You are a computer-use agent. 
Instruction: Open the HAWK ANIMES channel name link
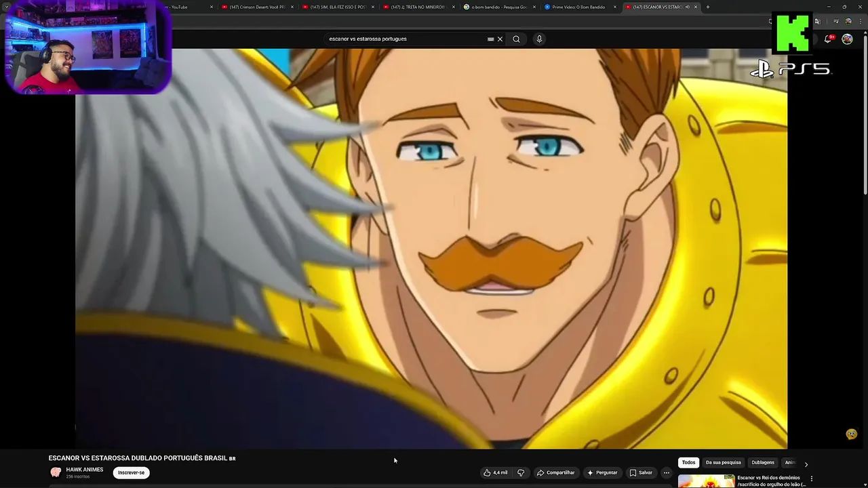coord(85,470)
